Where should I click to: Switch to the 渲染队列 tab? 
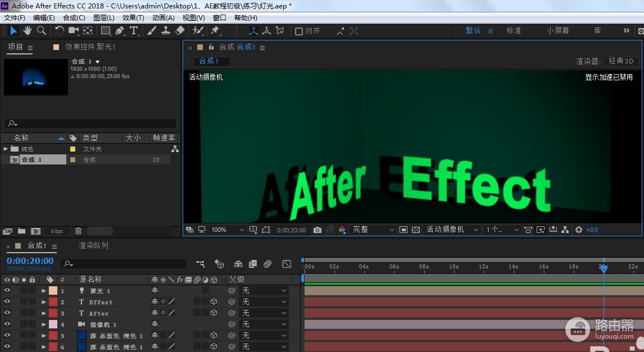click(x=94, y=245)
